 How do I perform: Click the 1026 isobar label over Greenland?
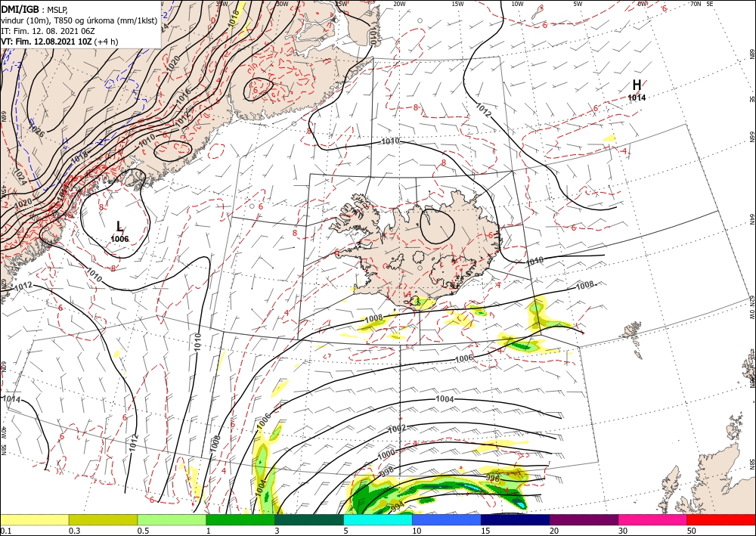click(x=36, y=129)
